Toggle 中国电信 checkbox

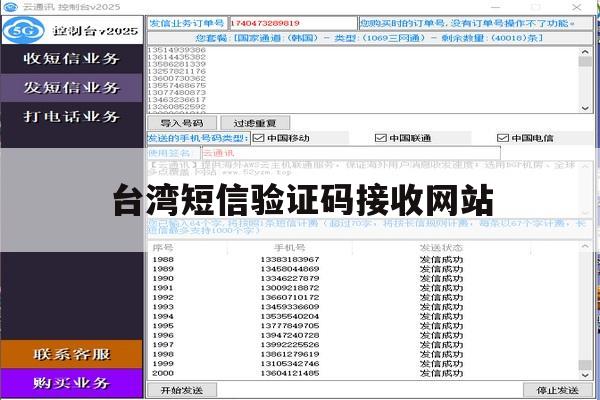pos(502,138)
